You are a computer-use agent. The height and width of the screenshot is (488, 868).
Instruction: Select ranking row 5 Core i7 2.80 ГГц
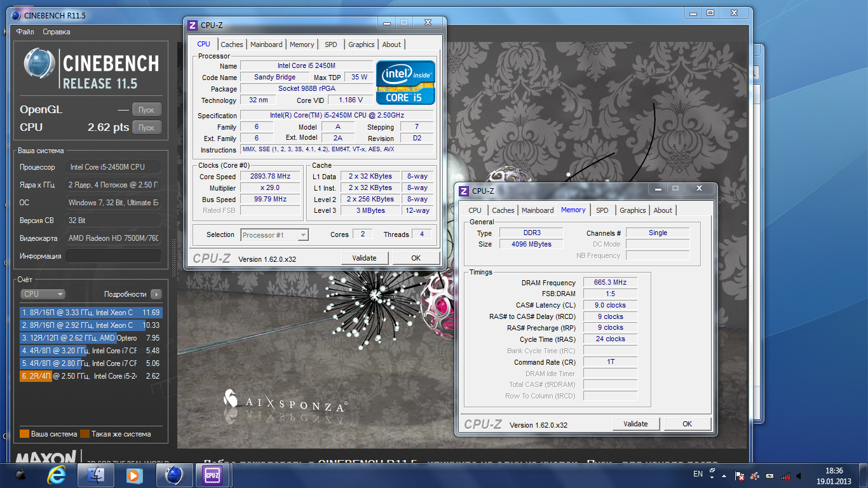(91, 363)
